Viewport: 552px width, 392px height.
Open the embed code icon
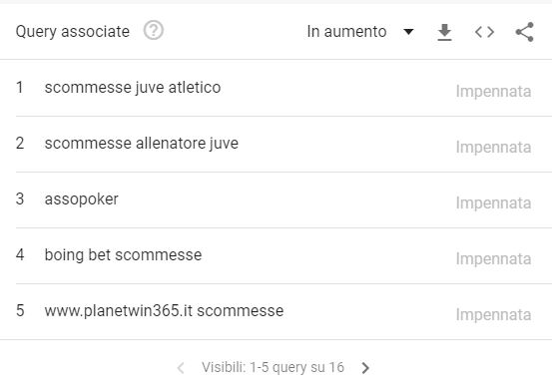(x=484, y=32)
